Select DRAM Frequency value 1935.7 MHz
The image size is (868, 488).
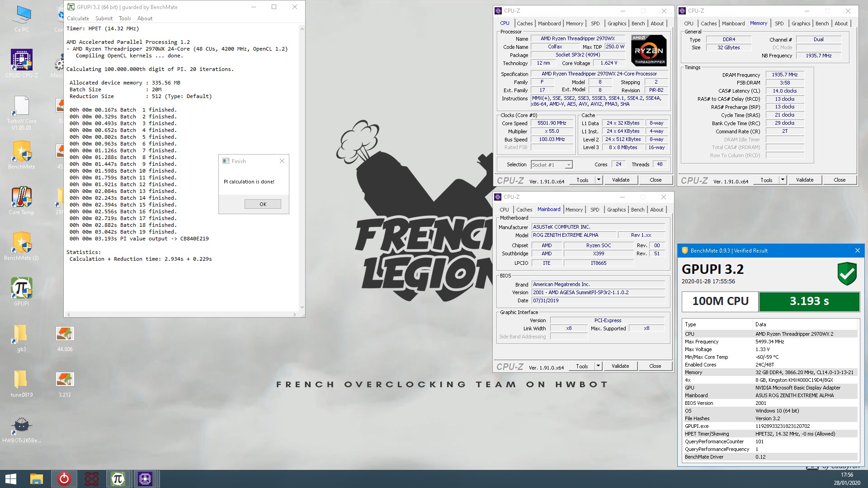785,75
